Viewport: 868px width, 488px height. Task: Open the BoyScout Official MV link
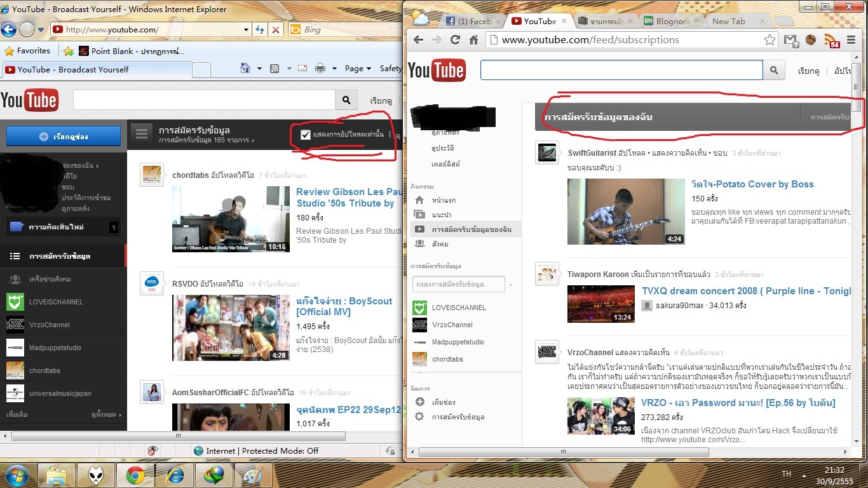pos(344,306)
